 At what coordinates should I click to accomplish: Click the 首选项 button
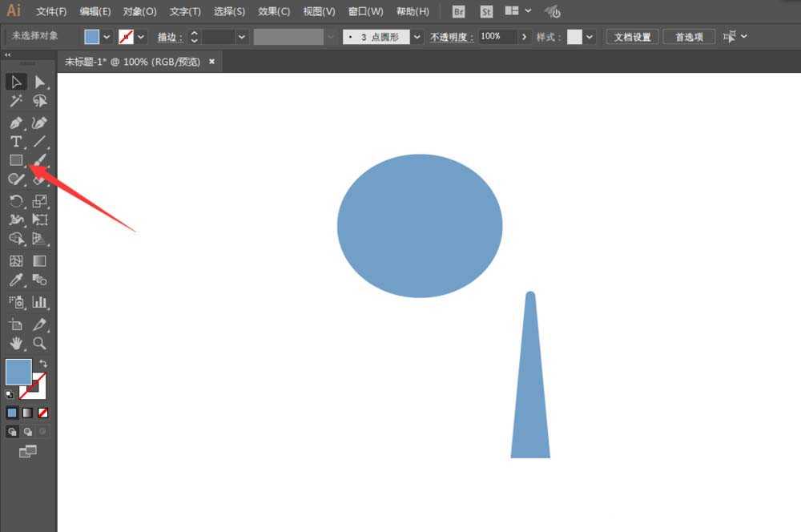pyautogui.click(x=689, y=37)
